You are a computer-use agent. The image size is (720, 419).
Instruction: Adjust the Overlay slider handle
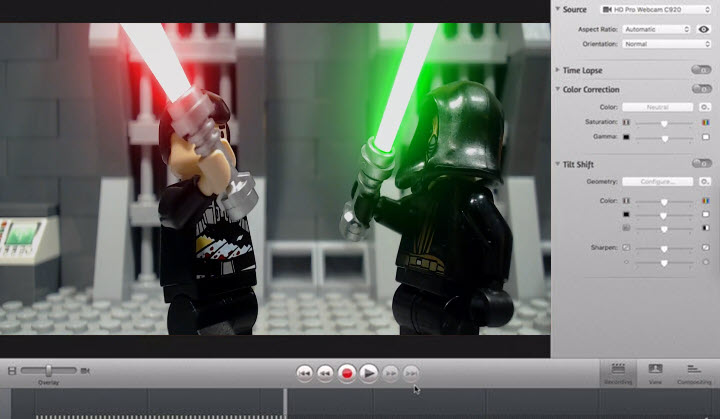[x=49, y=370]
